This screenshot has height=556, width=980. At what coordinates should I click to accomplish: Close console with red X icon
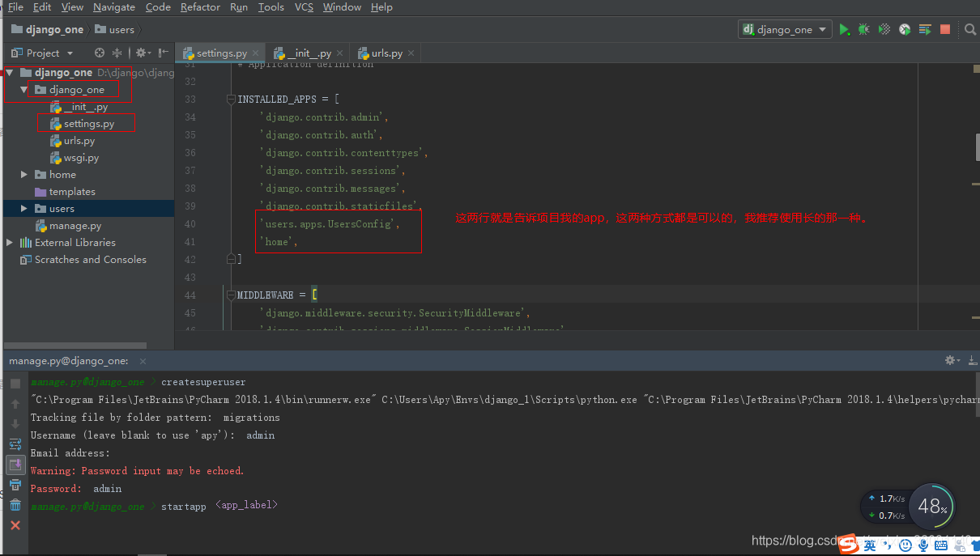(15, 525)
